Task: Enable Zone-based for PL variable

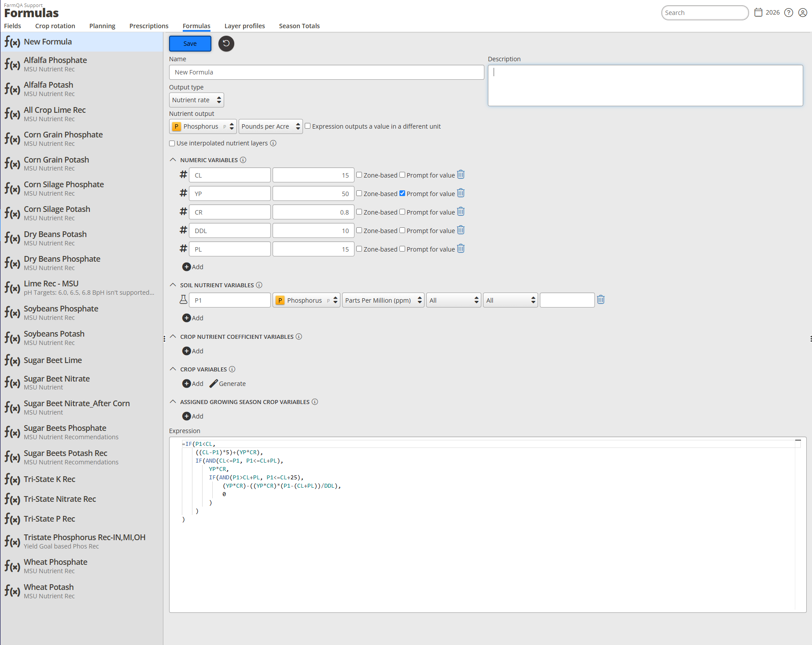Action: 359,249
